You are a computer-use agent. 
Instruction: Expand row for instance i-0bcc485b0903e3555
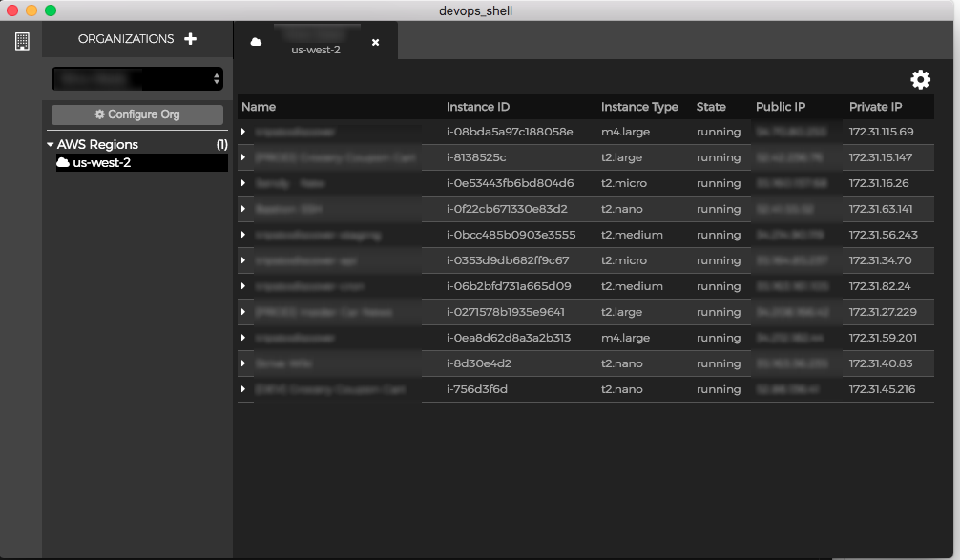coord(243,235)
